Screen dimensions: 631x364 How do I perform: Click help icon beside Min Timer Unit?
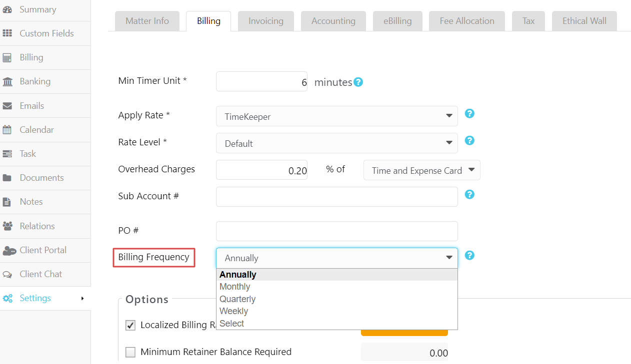point(358,82)
